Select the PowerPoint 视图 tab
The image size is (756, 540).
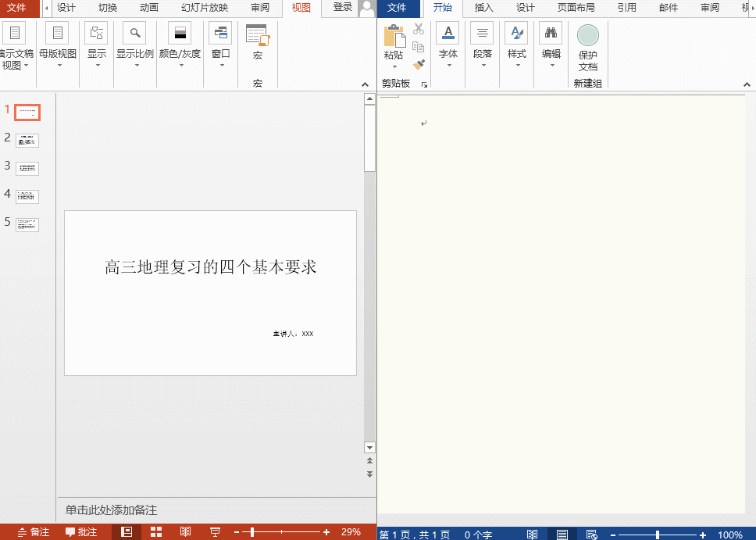[x=301, y=8]
